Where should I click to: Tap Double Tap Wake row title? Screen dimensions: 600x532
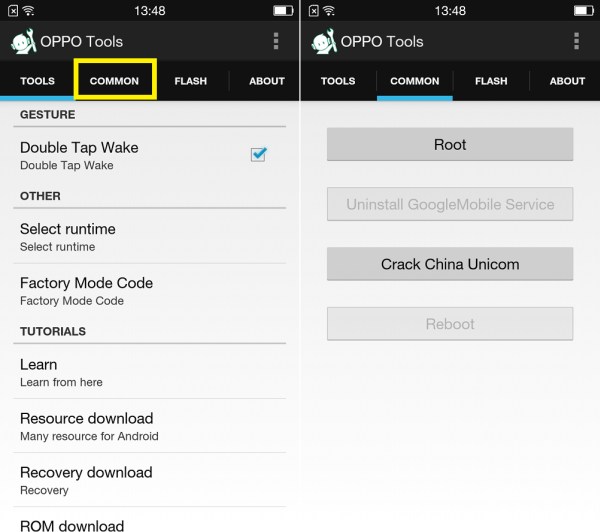click(x=79, y=148)
